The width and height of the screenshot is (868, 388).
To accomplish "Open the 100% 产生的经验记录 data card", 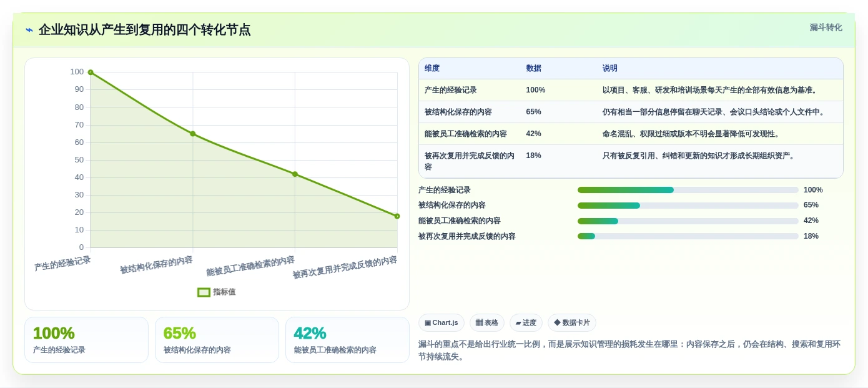I will pyautogui.click(x=86, y=340).
